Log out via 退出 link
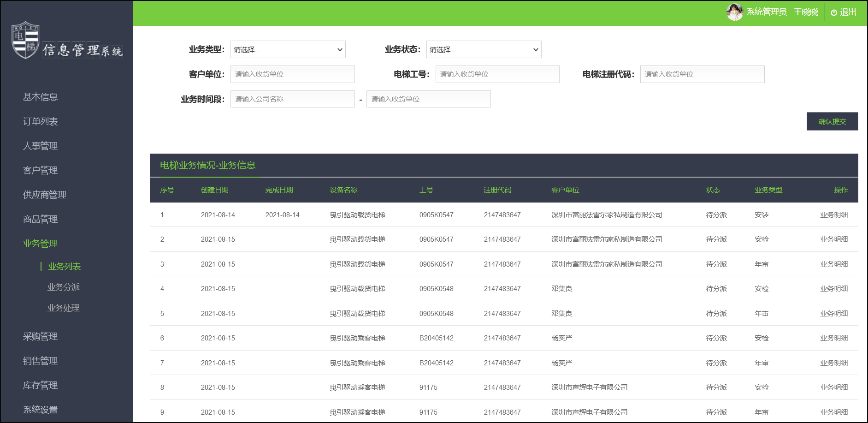Viewport: 868px width, 423px height. (848, 12)
